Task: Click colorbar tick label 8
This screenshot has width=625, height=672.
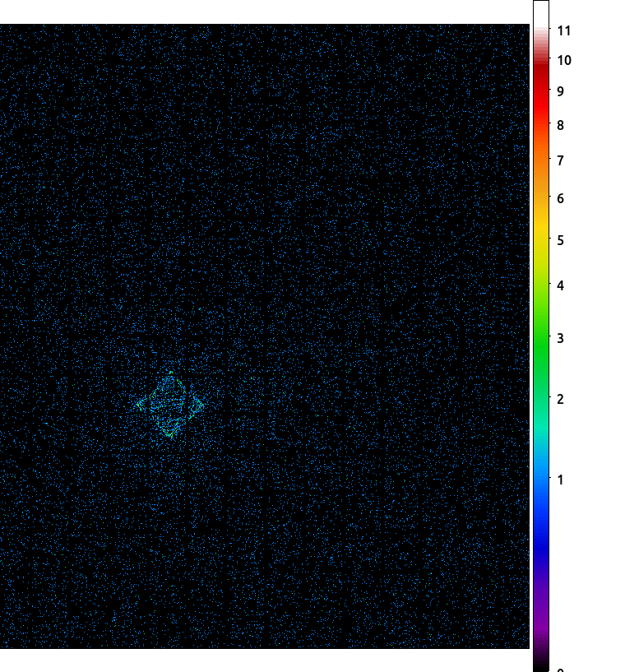Action: tap(560, 125)
